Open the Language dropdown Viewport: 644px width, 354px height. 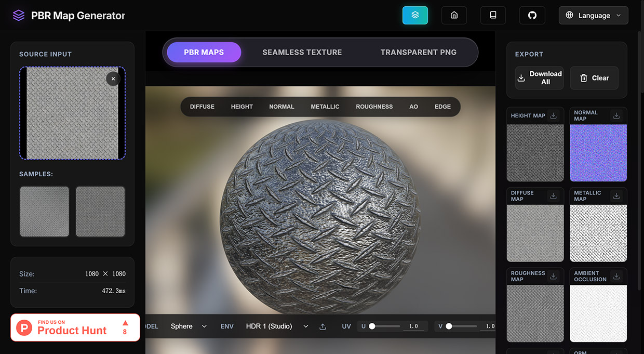pos(593,15)
